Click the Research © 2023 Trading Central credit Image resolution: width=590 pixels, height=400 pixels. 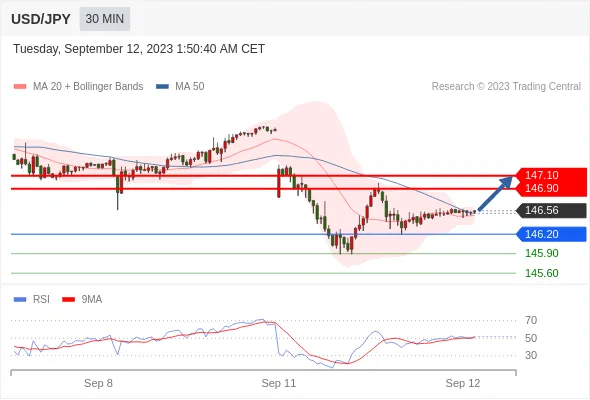(506, 87)
